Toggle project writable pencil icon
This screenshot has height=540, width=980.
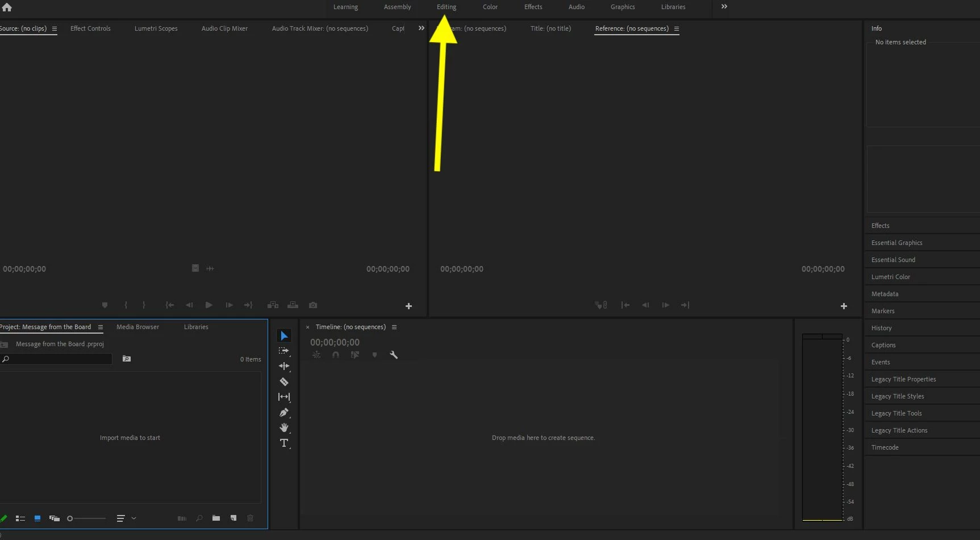(x=3, y=518)
